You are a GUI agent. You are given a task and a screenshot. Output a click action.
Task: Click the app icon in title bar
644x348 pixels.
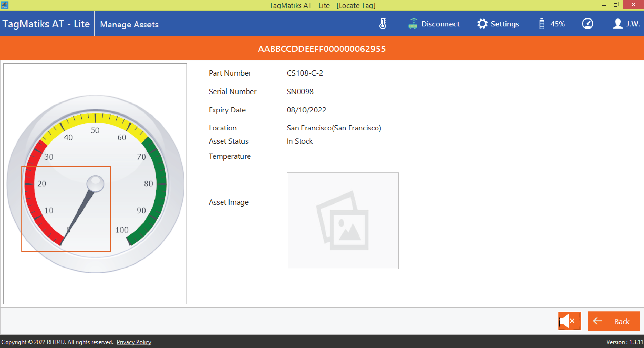[x=5, y=5]
